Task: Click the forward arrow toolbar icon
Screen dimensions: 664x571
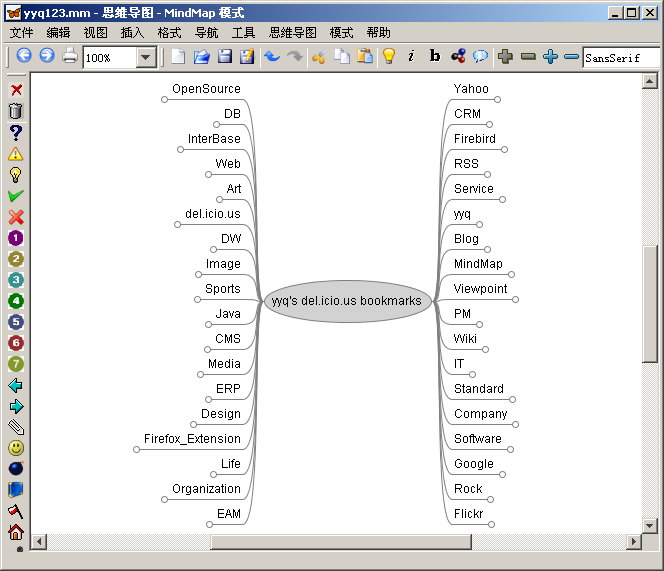Action: click(x=47, y=56)
